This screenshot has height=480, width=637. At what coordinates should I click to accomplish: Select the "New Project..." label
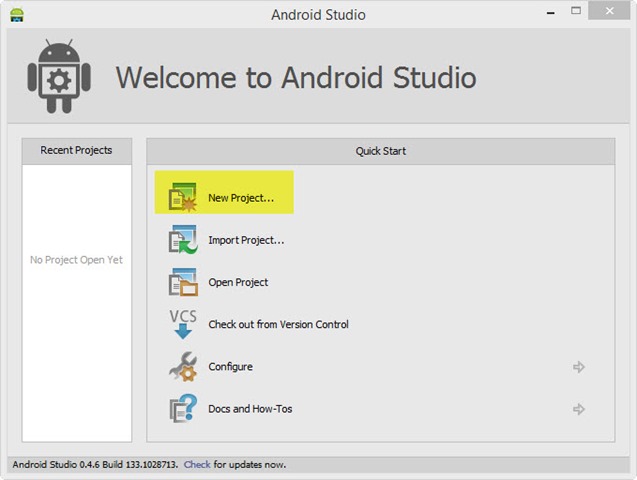tap(241, 198)
